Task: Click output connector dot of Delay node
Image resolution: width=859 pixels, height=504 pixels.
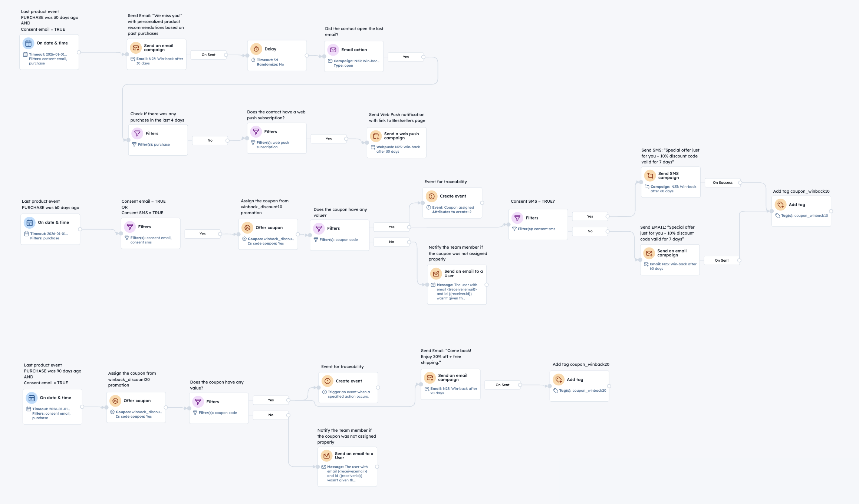Action: (307, 56)
